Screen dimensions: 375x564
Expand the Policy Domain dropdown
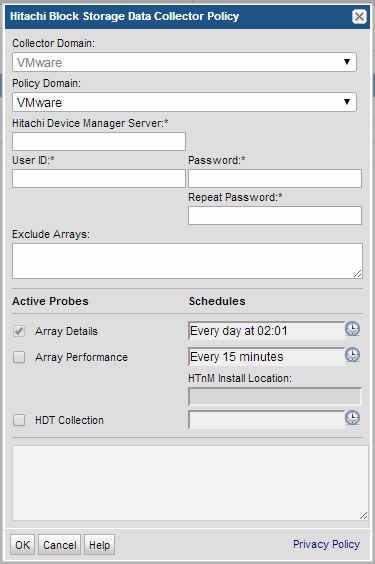(184, 102)
